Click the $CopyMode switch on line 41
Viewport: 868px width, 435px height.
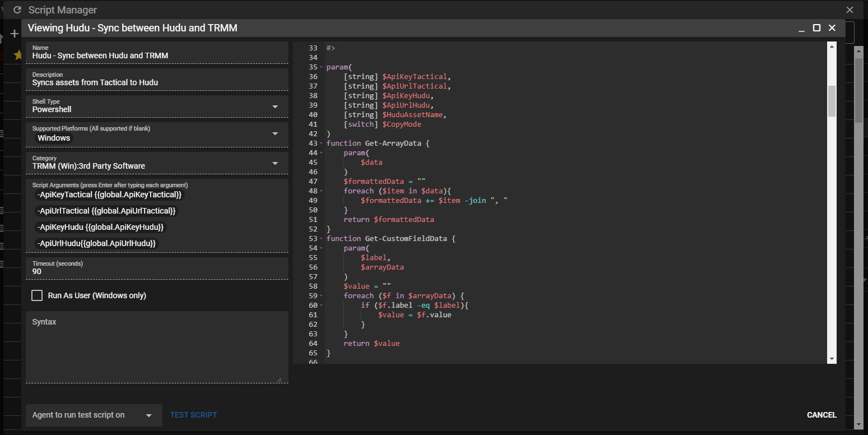(x=402, y=124)
